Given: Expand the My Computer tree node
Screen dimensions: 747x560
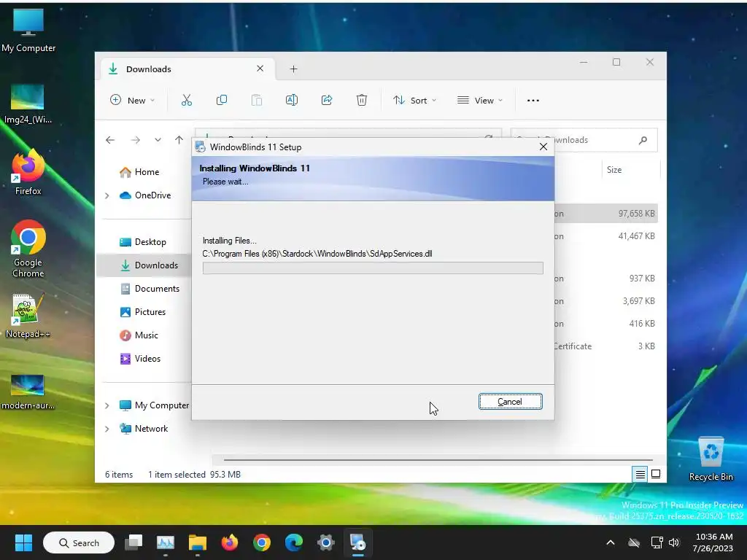Looking at the screenshot, I should tap(107, 405).
